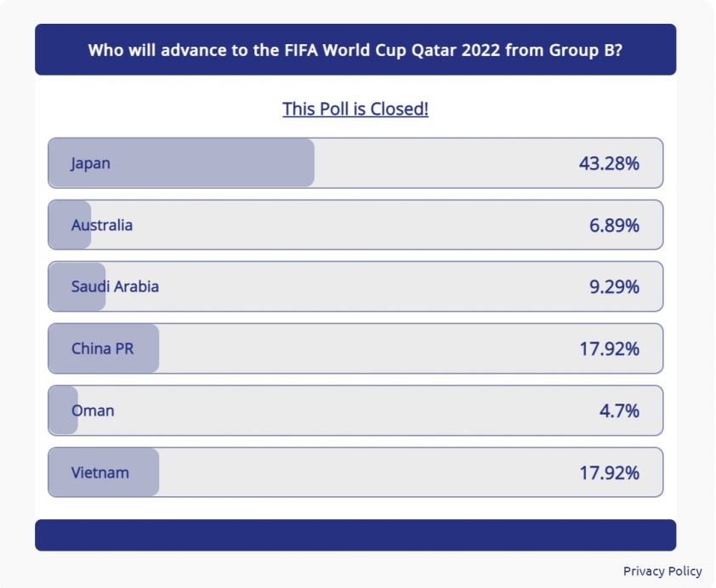Screen dimensions: 716x588
Task: Click the dark blue footer bar
Action: click(355, 535)
